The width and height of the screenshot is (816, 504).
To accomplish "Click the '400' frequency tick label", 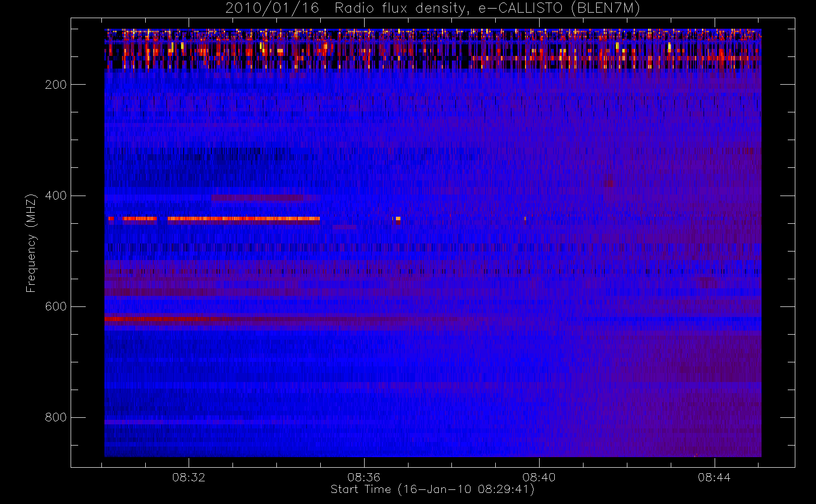I will click(56, 196).
